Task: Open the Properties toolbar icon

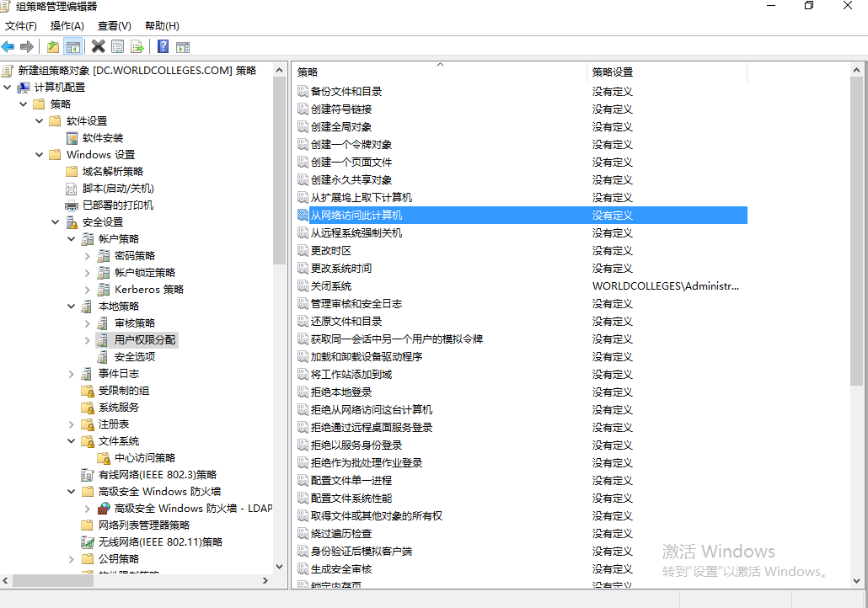Action: point(117,47)
